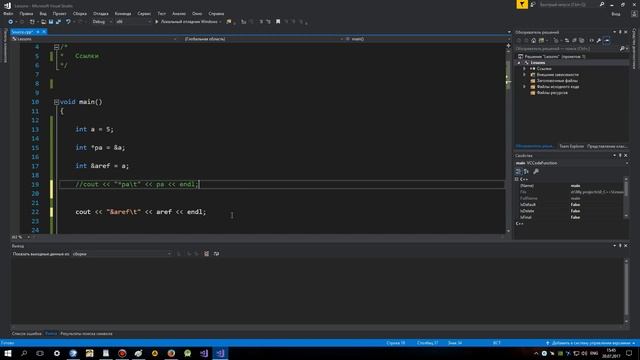This screenshot has width=640, height=360.
Task: Open the Windows Start menu
Action: point(8,353)
